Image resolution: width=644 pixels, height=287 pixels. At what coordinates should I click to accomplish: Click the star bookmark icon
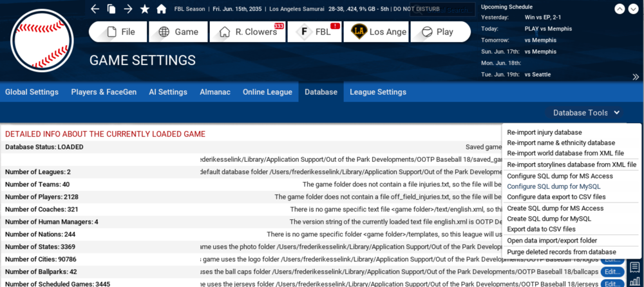pos(145,9)
